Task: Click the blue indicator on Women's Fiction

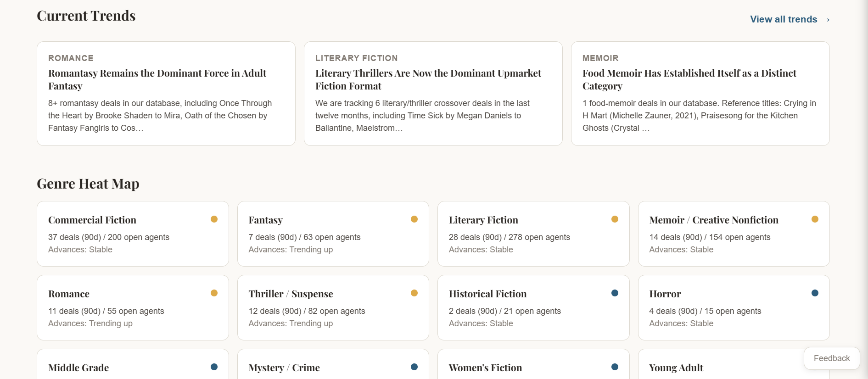Action: (615, 367)
